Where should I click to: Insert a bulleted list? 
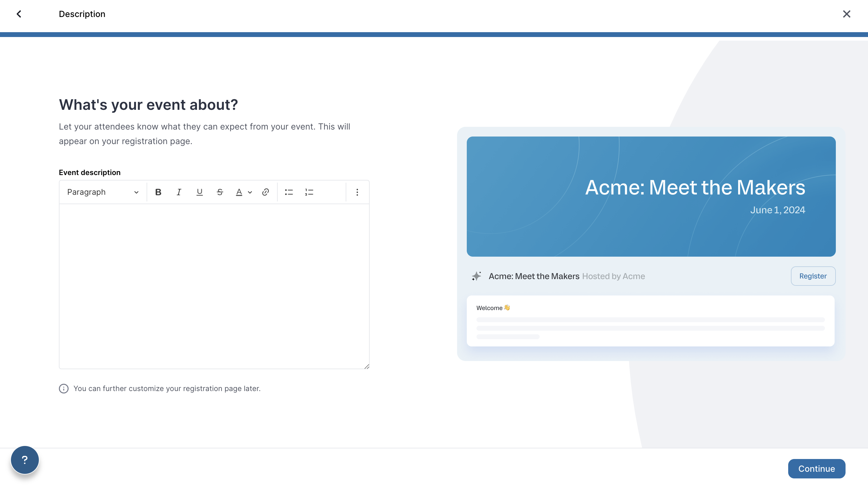click(x=289, y=192)
